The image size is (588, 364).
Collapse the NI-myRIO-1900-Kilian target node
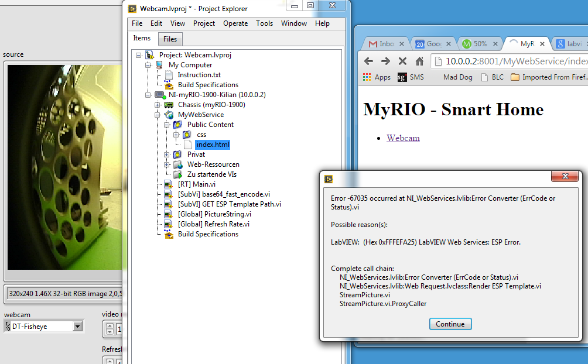pyautogui.click(x=148, y=95)
